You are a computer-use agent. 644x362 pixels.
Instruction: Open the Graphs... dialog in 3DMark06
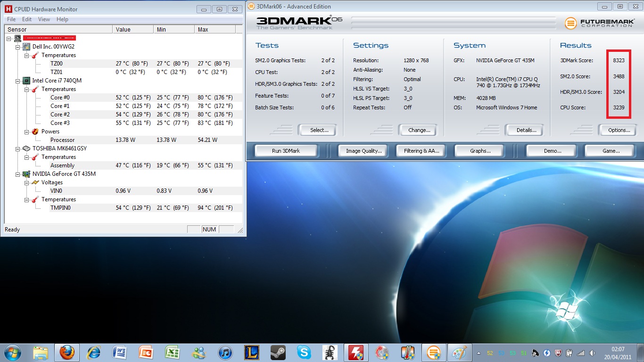coord(480,151)
